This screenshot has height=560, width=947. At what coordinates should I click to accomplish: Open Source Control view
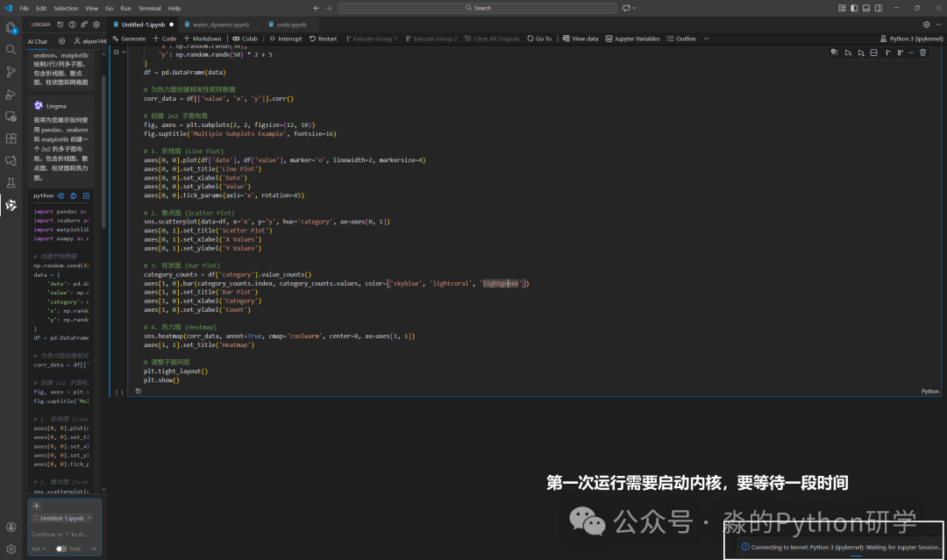click(11, 72)
